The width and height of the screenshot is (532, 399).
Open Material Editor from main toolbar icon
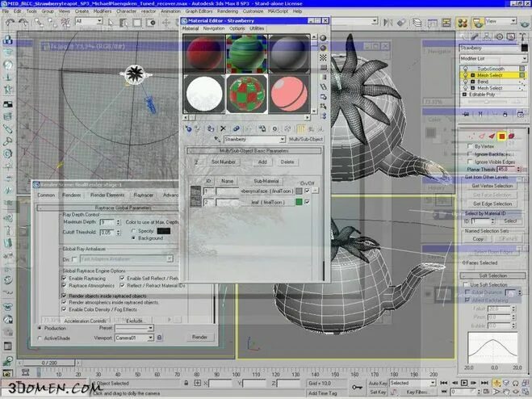pos(462,23)
